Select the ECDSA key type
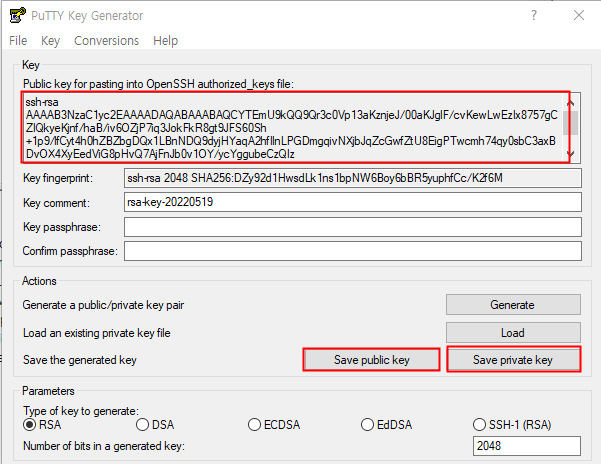Image resolution: width=601 pixels, height=464 pixels. [x=274, y=425]
